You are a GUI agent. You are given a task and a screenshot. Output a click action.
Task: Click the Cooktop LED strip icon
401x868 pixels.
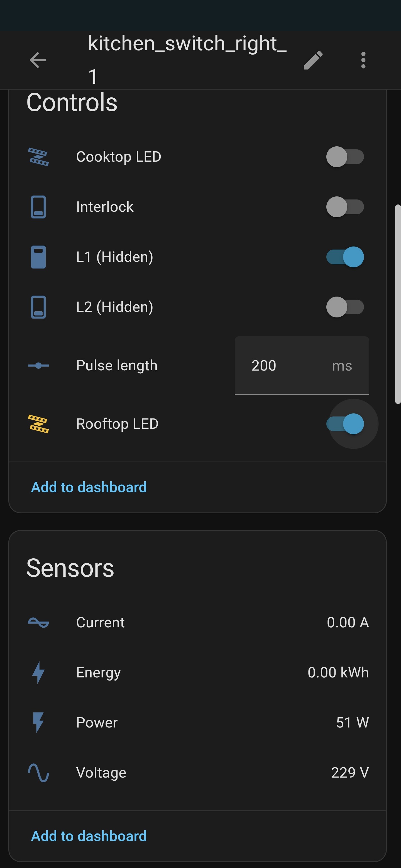tap(38, 157)
